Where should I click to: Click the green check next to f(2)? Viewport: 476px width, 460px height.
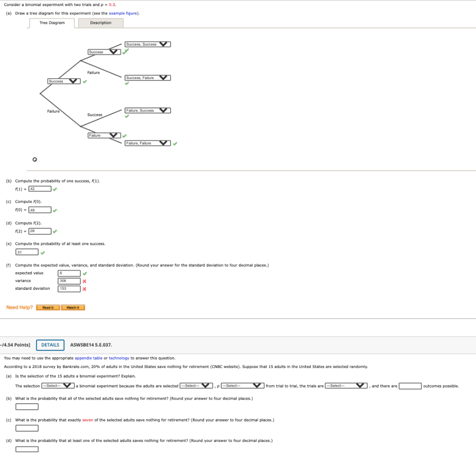(x=55, y=232)
